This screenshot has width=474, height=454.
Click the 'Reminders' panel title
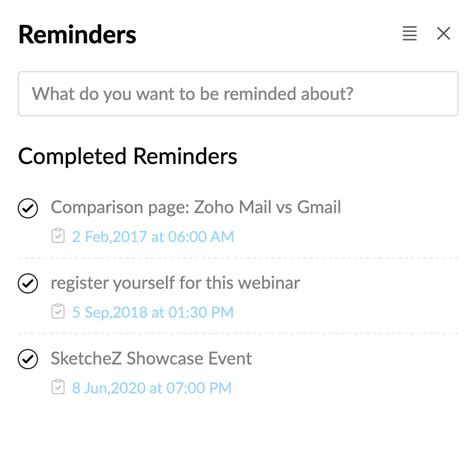click(77, 34)
